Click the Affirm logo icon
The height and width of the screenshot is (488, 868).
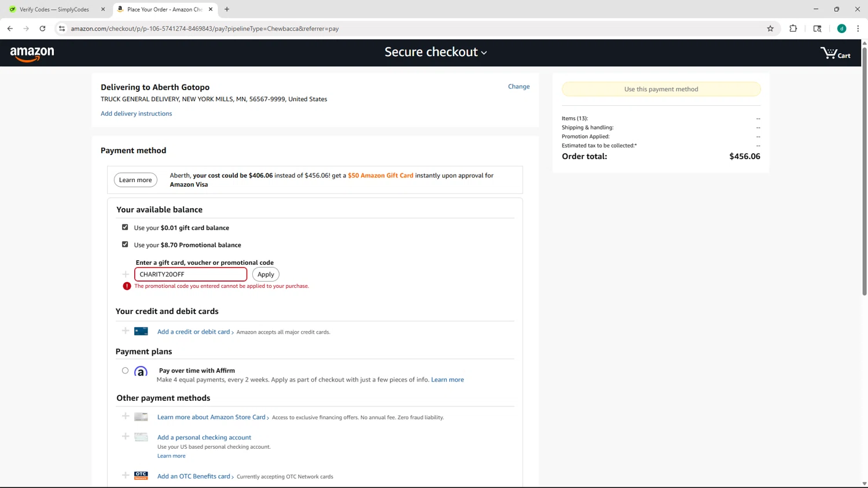[141, 372]
